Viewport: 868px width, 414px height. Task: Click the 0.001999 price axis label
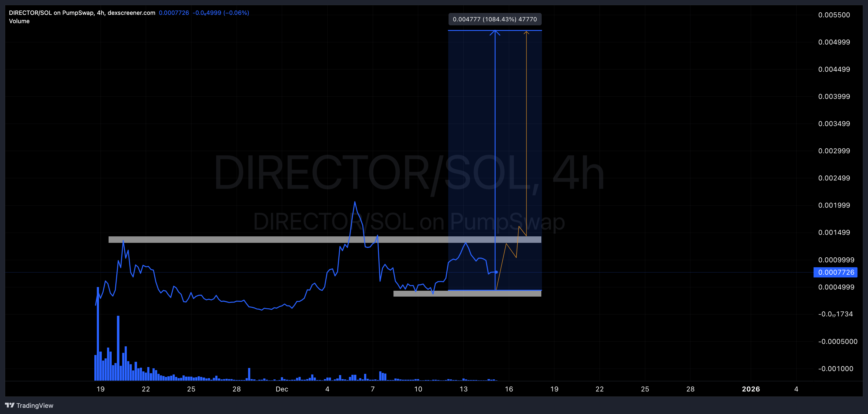click(834, 205)
